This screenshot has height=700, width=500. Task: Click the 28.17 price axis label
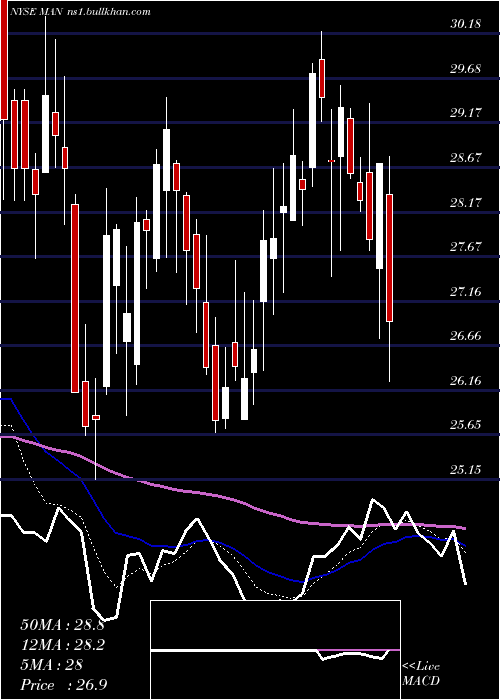pos(466,203)
